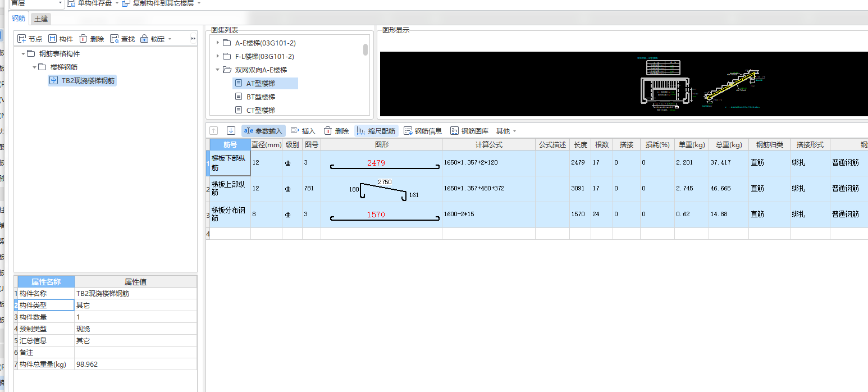Click the move row up arrow icon
Image resolution: width=868 pixels, height=392 pixels.
pos(214,131)
